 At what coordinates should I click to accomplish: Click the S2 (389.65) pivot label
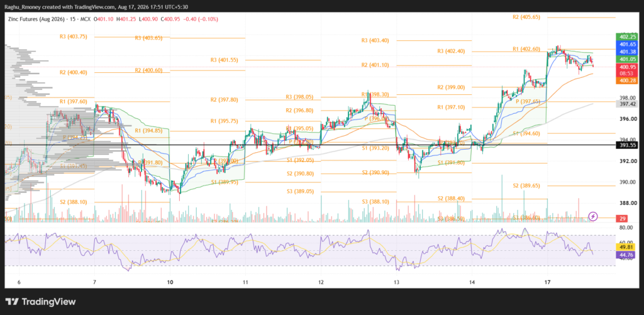point(526,186)
